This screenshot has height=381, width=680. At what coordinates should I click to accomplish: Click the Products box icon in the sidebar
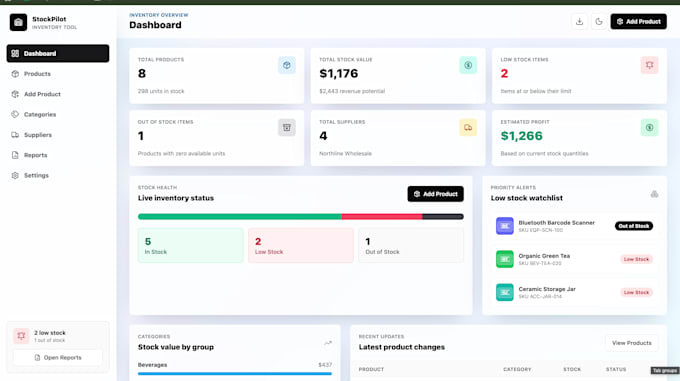pyautogui.click(x=15, y=74)
